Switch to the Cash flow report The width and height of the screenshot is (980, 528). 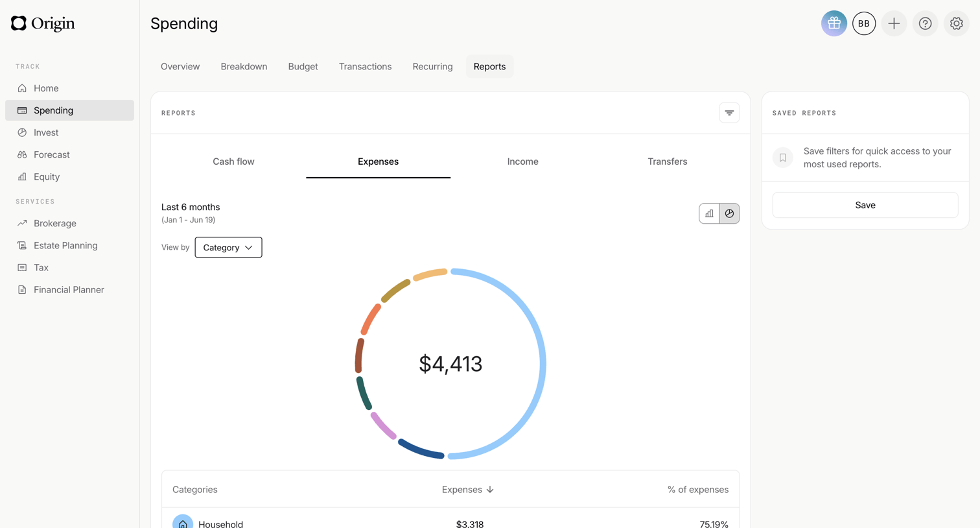(233, 162)
